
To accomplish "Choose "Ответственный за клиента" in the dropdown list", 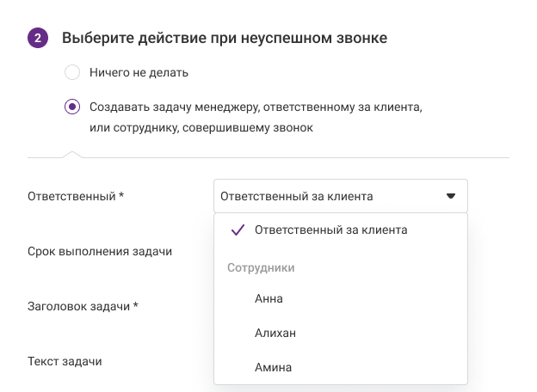I will (x=330, y=230).
